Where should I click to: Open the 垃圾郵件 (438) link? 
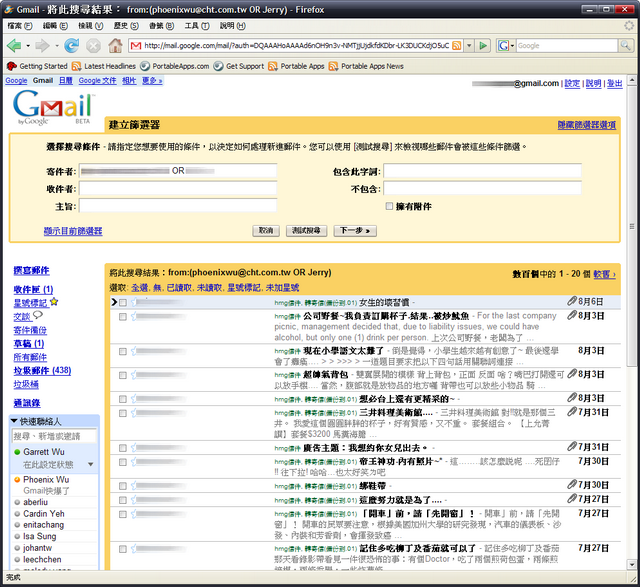click(x=42, y=371)
